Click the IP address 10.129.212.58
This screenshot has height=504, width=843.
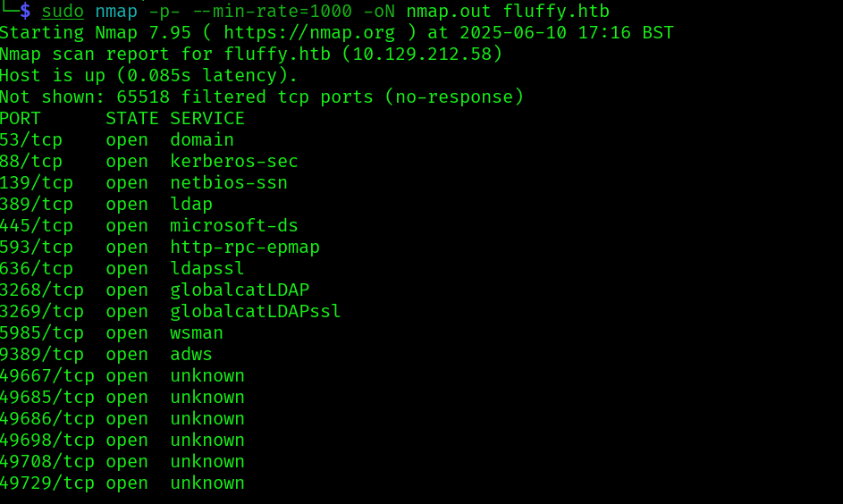(x=427, y=55)
